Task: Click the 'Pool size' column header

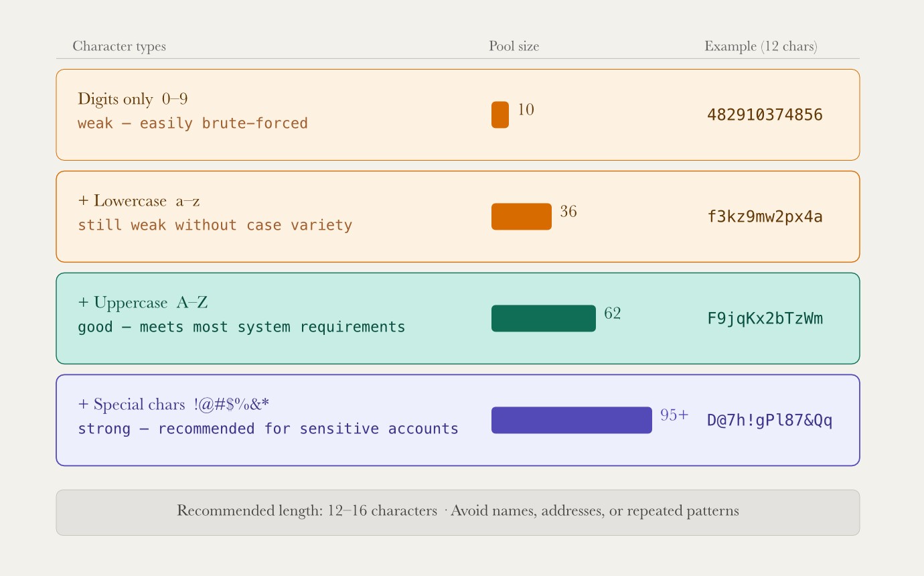Action: [514, 46]
